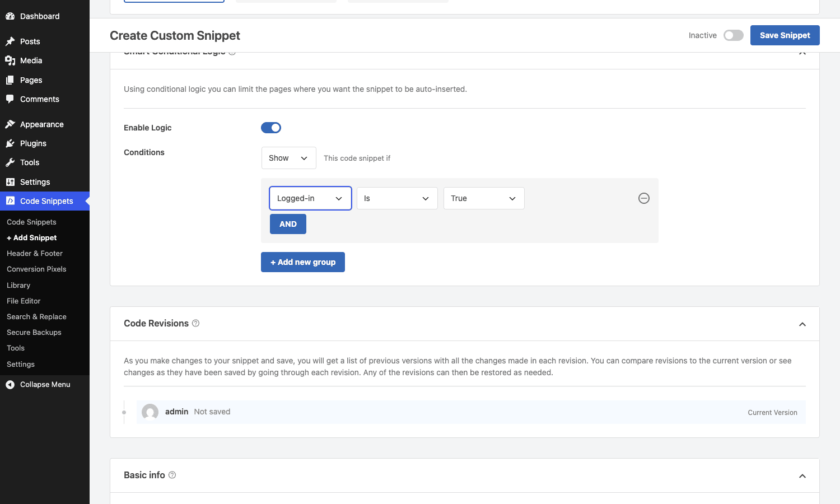
Task: Open Pages menu item
Action: pos(45,80)
